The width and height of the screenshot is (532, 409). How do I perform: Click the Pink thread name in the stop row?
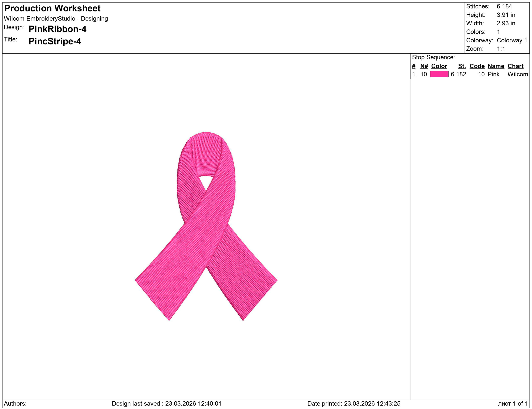coord(493,74)
